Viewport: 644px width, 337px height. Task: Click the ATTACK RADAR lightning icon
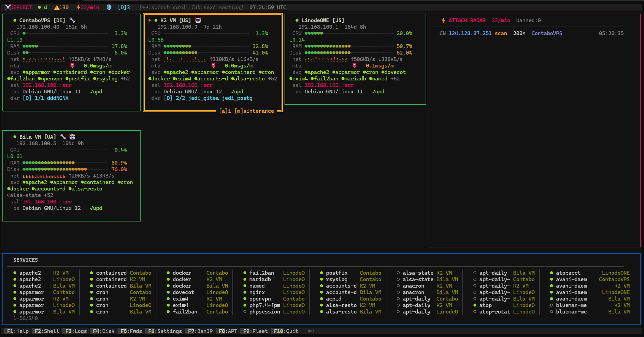tap(443, 20)
